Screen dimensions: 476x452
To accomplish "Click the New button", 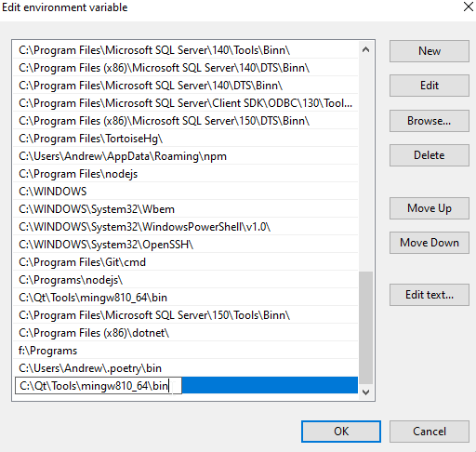I will pyautogui.click(x=430, y=51).
